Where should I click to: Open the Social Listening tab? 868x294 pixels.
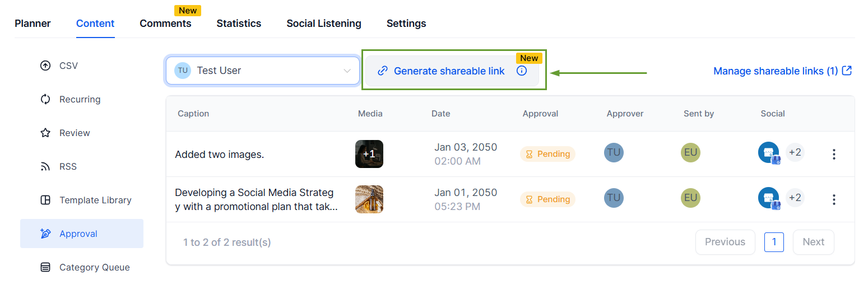[x=323, y=24]
